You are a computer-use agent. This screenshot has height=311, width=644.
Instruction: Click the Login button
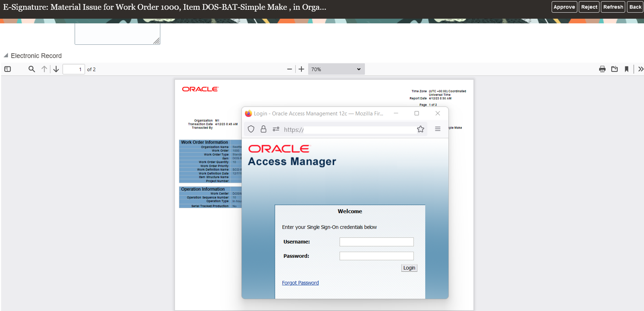point(409,268)
